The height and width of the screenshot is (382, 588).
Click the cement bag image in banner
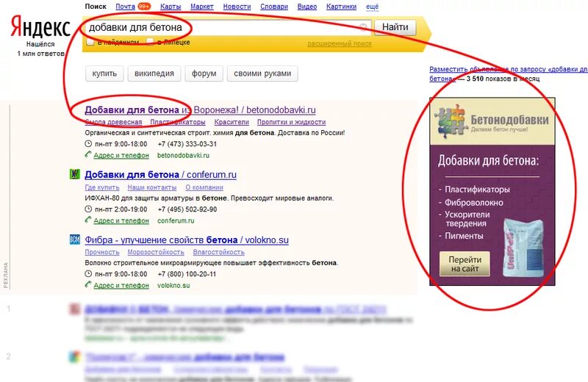coord(523,248)
